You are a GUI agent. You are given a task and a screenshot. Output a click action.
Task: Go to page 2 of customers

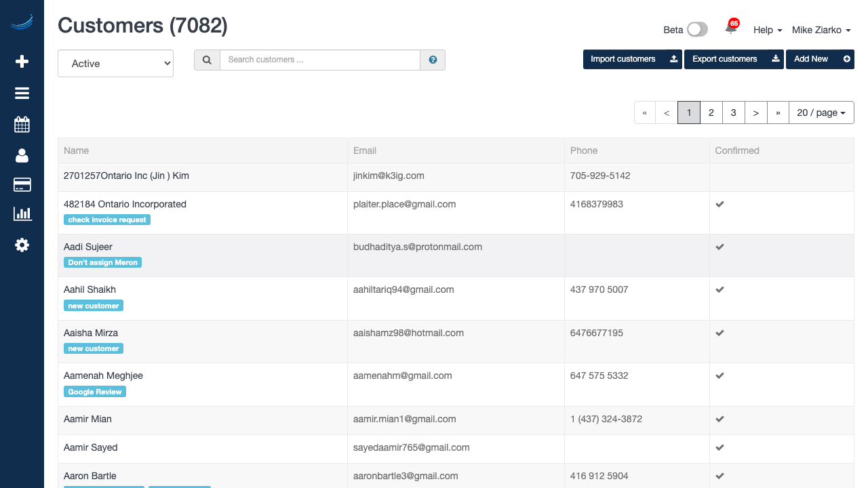[x=711, y=113]
